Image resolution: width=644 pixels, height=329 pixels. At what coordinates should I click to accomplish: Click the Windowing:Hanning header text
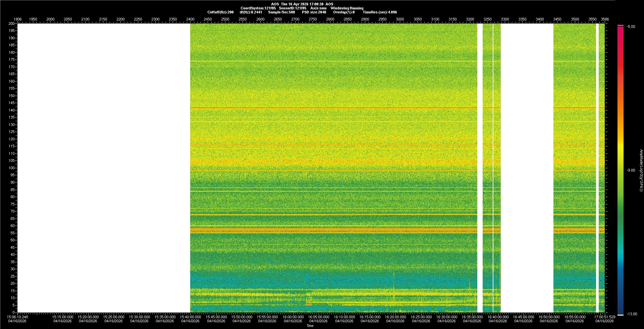347,8
